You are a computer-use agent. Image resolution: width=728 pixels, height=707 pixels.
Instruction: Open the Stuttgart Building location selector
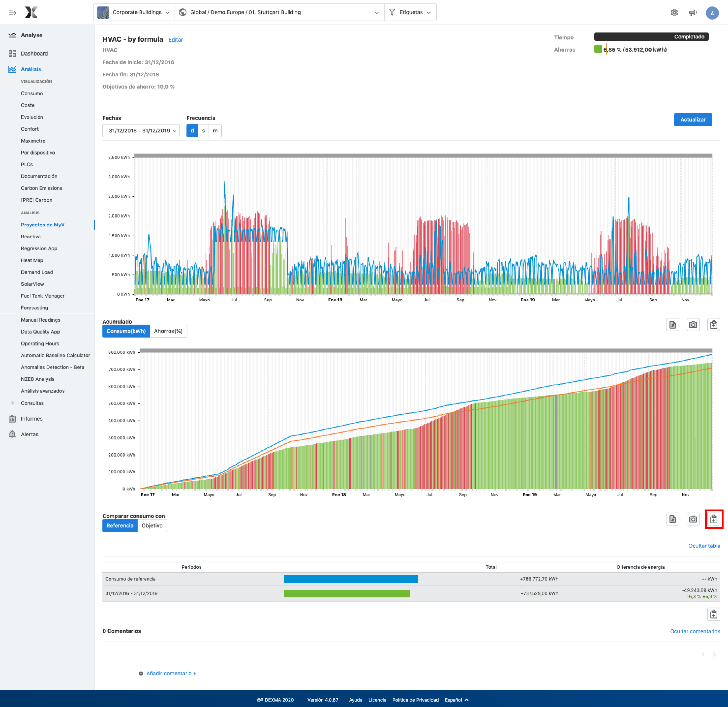[x=279, y=12]
